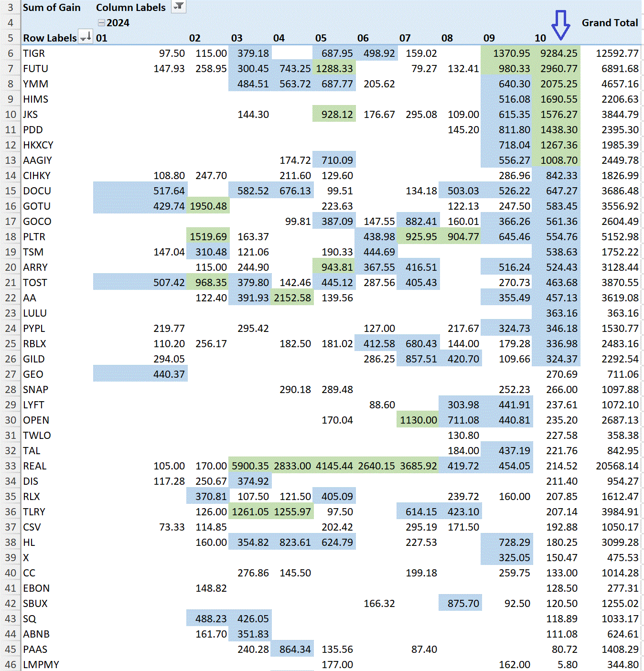Click REAL grand total 20568.14
Screen dimensions: 644x671
pos(617,466)
